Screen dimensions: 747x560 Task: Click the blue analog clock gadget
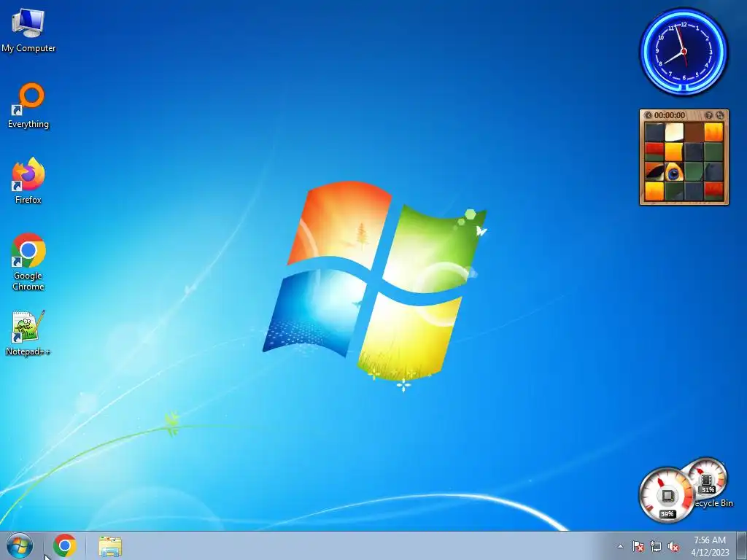pos(684,52)
